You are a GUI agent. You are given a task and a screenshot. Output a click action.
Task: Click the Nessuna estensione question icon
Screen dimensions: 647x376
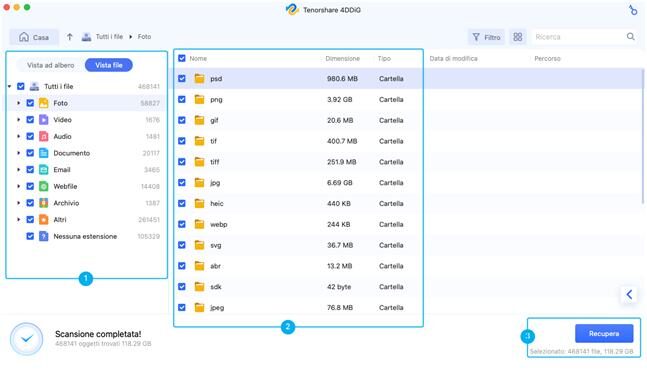pos(44,236)
